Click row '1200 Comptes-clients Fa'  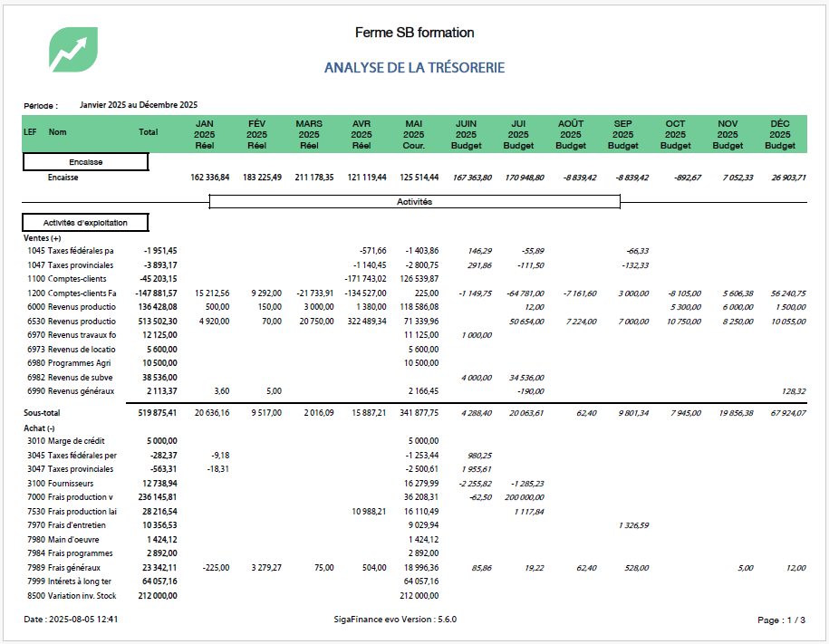415,293
